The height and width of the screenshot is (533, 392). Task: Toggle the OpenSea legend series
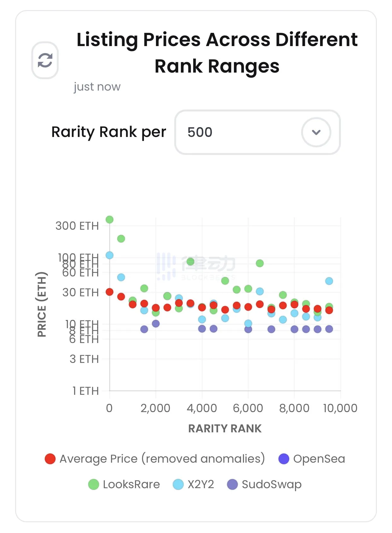coord(312,459)
